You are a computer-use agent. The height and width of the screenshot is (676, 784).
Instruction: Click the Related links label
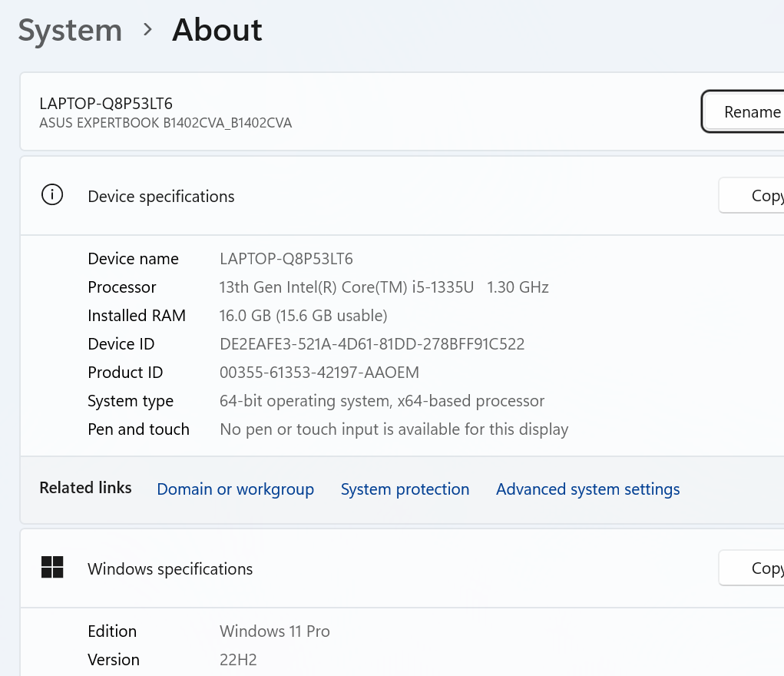point(85,488)
